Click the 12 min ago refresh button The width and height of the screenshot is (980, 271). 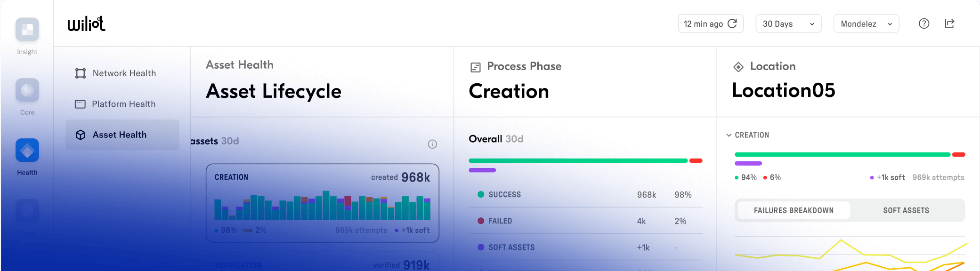tap(711, 24)
